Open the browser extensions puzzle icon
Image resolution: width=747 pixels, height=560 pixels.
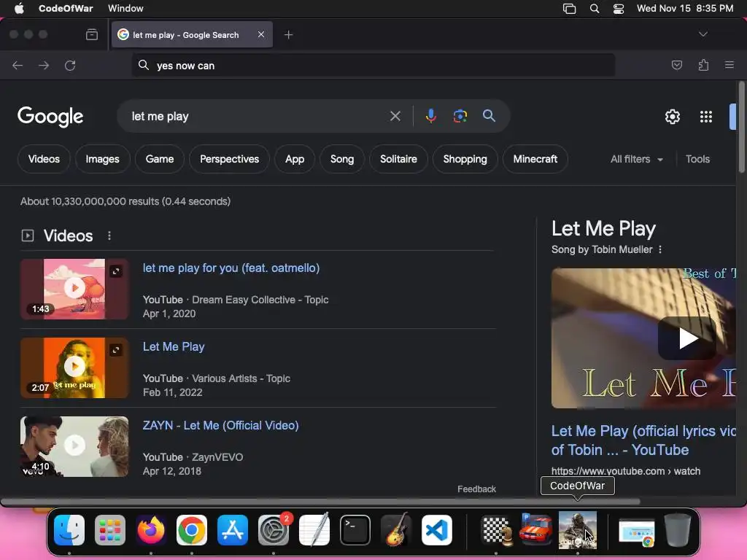[703, 65]
